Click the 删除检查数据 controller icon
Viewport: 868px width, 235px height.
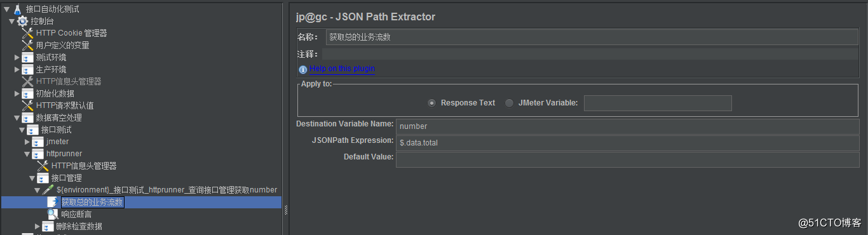(48, 226)
